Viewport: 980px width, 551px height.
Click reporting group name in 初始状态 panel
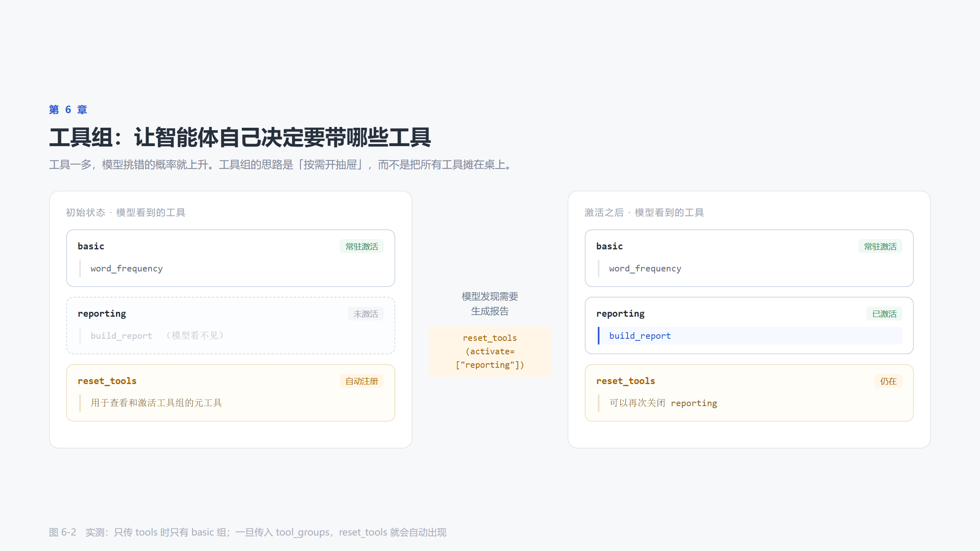102,313
